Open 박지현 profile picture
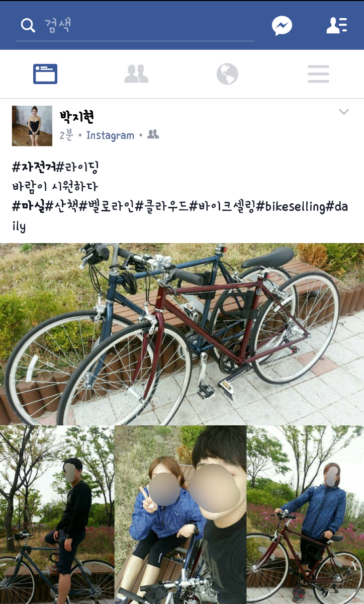 pyautogui.click(x=32, y=126)
